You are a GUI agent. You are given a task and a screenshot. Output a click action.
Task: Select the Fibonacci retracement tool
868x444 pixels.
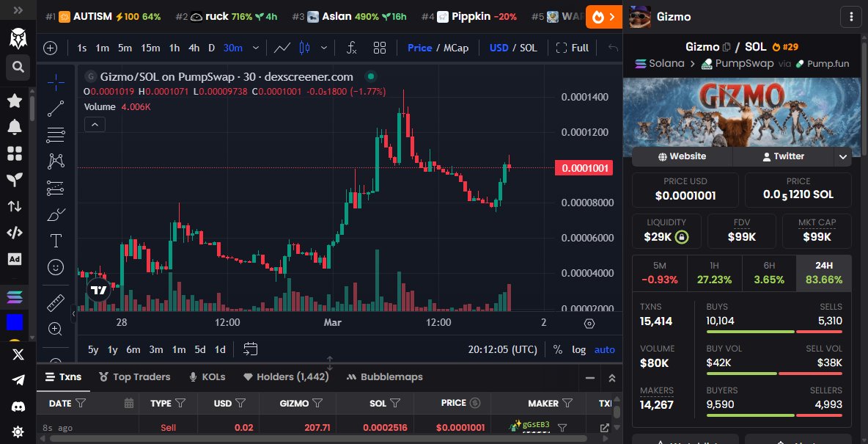tap(56, 135)
